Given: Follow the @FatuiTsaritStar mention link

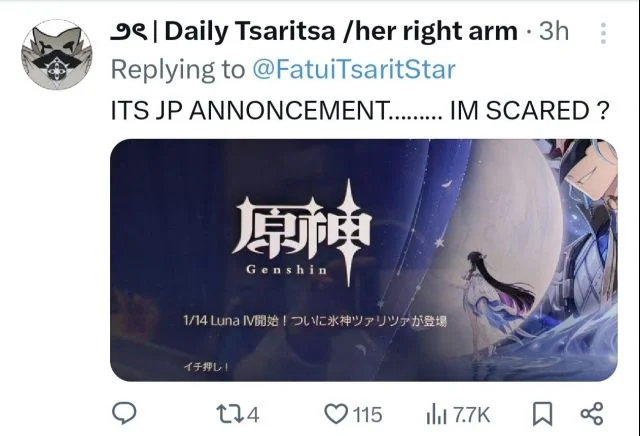Looking at the screenshot, I should [x=353, y=69].
